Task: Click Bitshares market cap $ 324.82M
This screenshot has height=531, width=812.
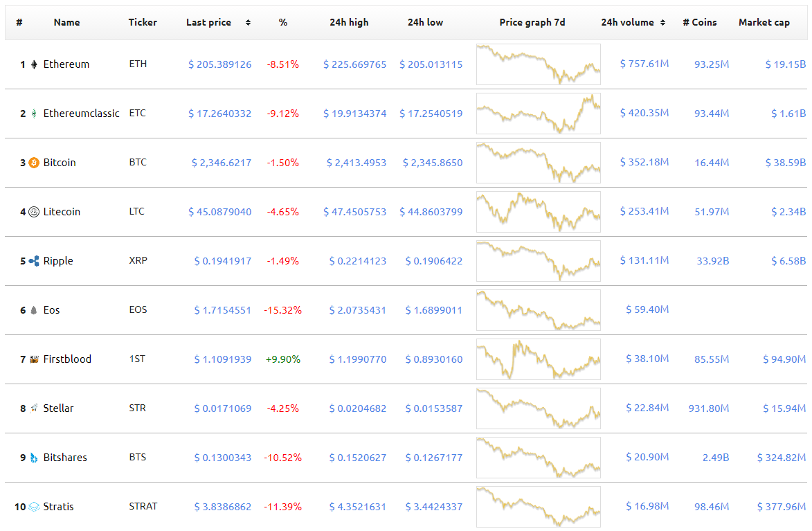Action: 782,458
